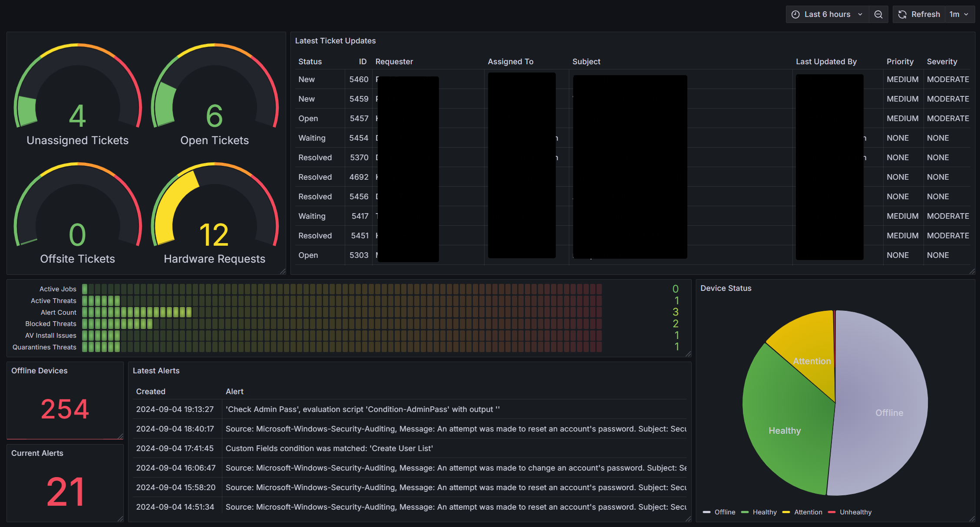Click resize handle of Device Status panel
The width and height of the screenshot is (980, 527).
(972, 519)
